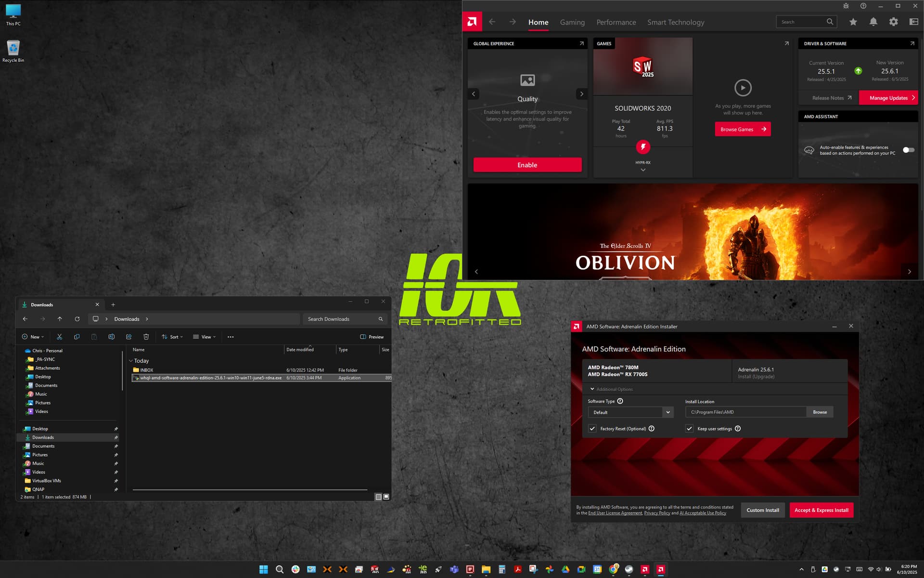The image size is (924, 578).
Task: Click the HYPR-RX lightning icon
Action: [643, 147]
